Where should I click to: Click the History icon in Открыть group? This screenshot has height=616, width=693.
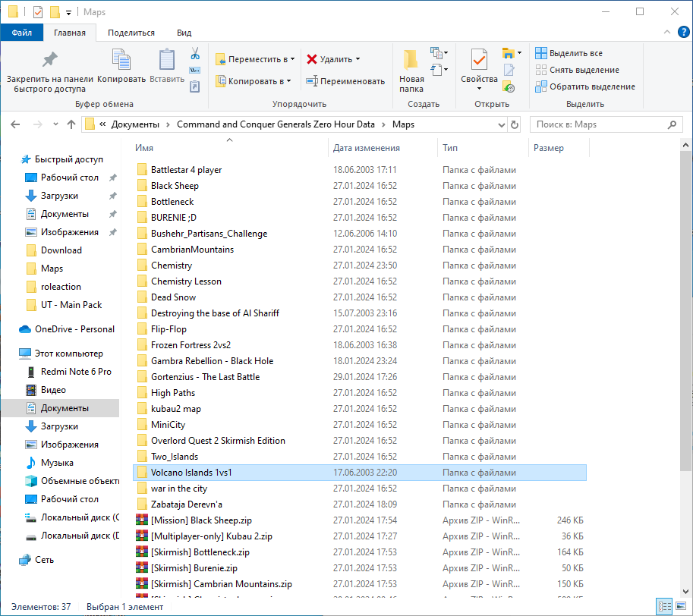509,86
